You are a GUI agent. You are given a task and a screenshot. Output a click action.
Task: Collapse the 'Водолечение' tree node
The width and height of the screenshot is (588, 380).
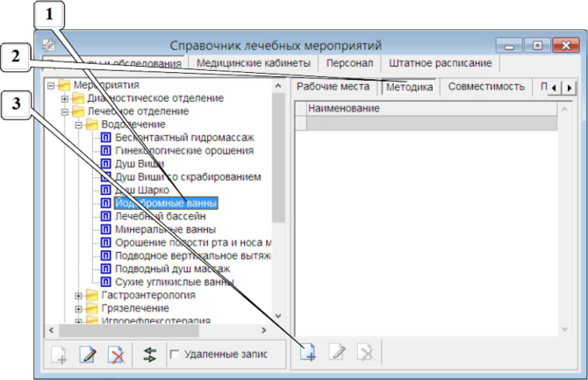(78, 125)
